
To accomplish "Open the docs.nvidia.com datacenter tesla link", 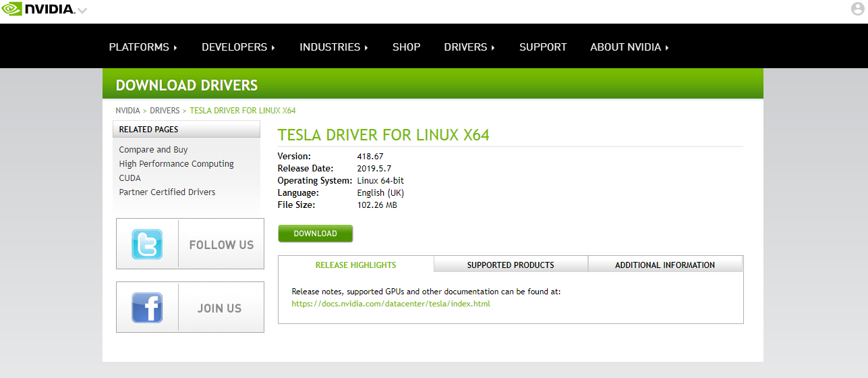I will 390,304.
